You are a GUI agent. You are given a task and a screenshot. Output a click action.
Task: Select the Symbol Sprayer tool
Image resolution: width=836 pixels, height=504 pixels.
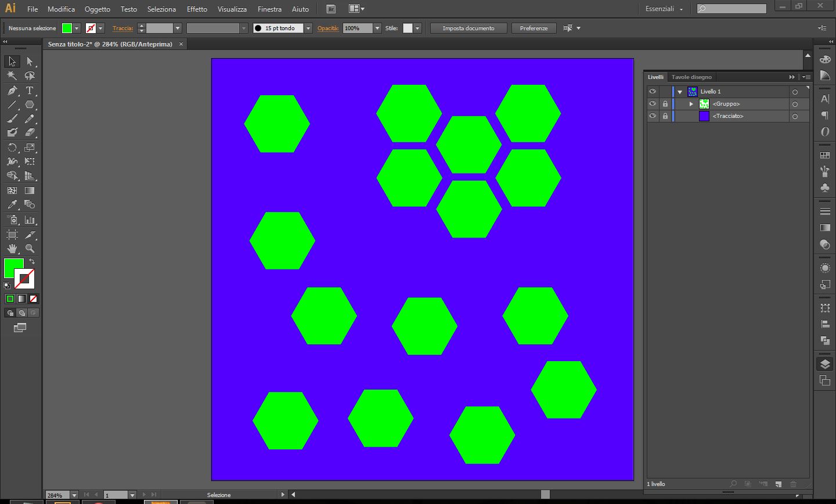click(12, 220)
